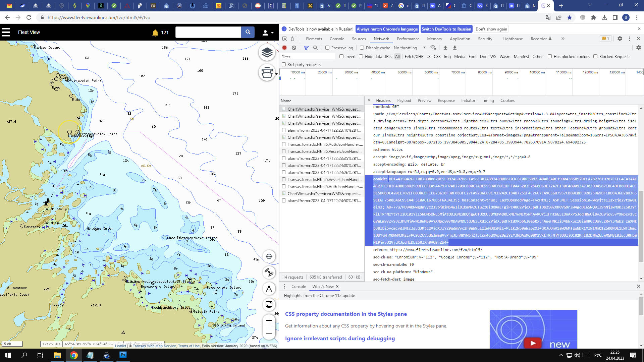Open DevTools settings gear icon
Screen dimensions: 644x362
[620, 39]
